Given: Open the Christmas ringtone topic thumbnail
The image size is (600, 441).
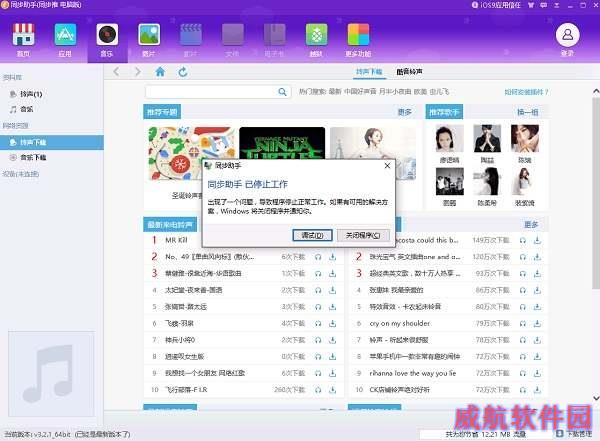Looking at the screenshot, I should [192, 153].
